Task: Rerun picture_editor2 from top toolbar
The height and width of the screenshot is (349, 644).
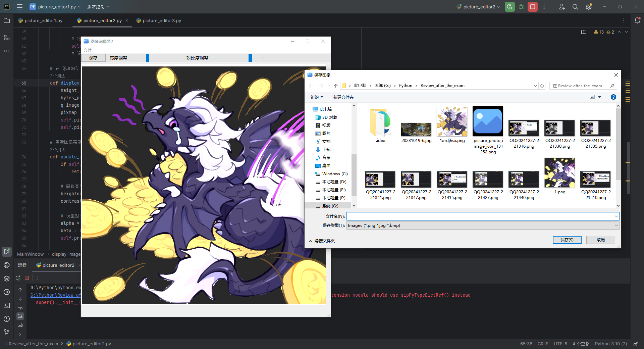Action: 510,7
